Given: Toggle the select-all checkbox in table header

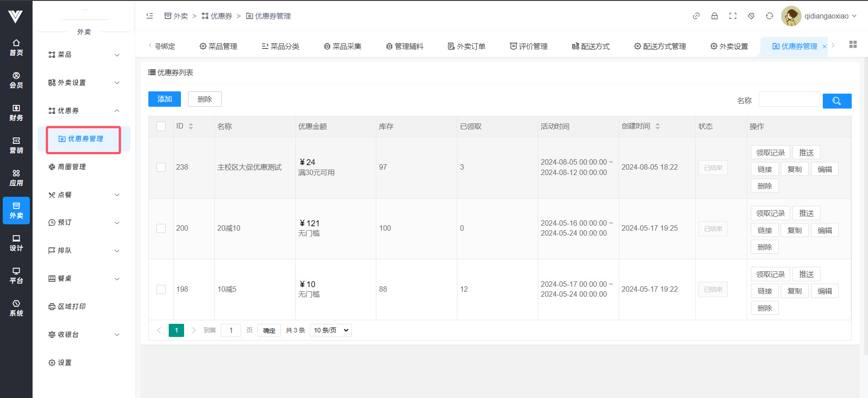Looking at the screenshot, I should 161,127.
